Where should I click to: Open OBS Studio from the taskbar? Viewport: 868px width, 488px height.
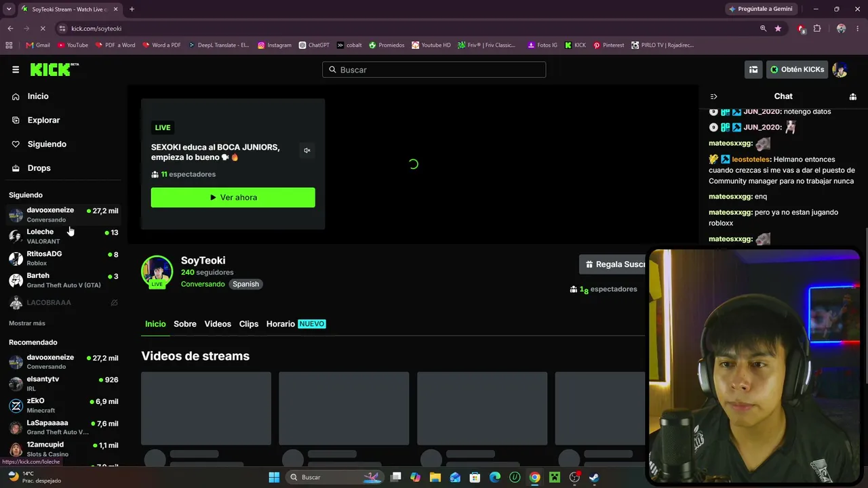574,477
